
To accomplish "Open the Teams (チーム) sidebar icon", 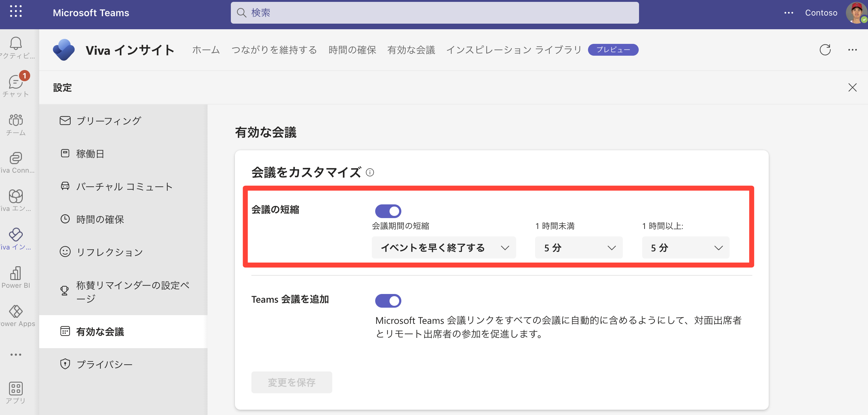I will (16, 120).
